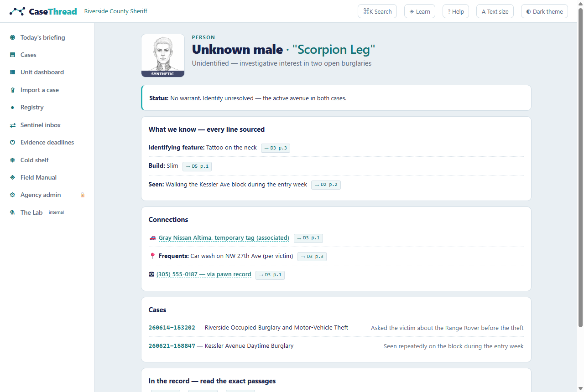Screen dimensions: 584x392
Task: Open the (305) 555-0187 pawn record link
Action: (204, 274)
